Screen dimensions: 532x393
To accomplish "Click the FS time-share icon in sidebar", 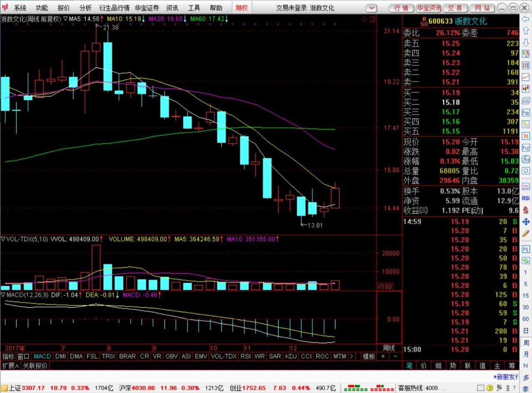I will 526,249.
